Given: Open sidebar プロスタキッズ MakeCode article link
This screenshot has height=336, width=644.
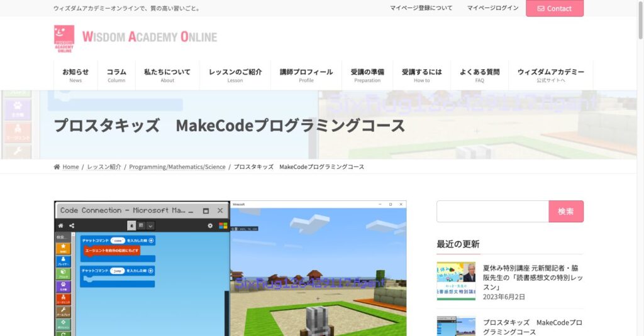Looking at the screenshot, I should pos(533,327).
